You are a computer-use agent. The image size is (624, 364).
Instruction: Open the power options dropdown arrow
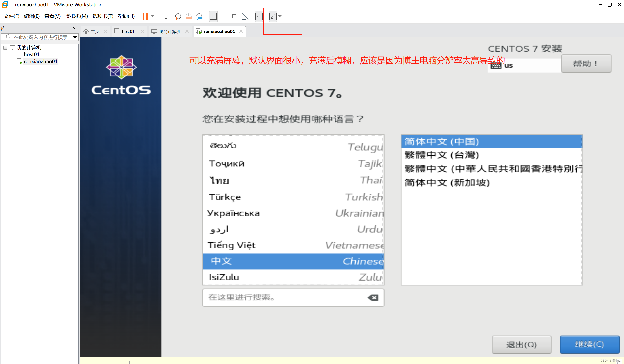[x=152, y=16]
